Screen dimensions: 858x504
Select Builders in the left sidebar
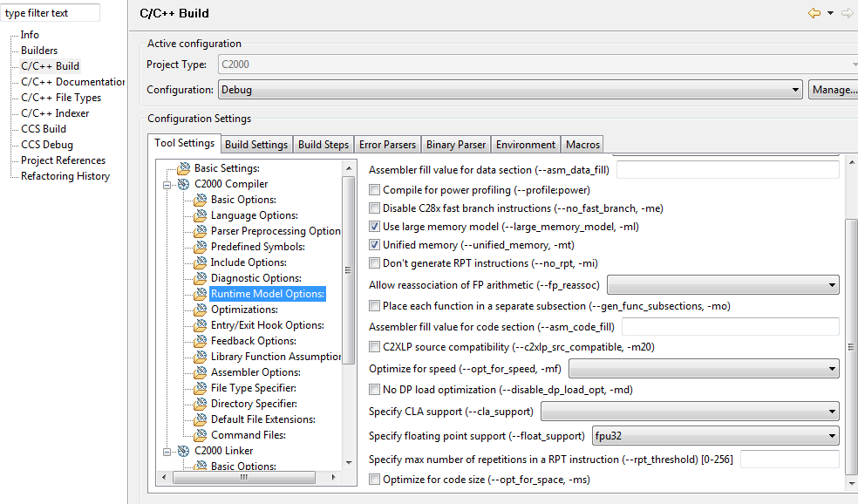coord(39,51)
